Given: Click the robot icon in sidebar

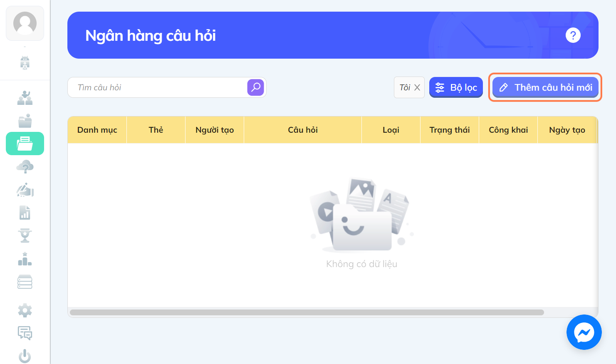Looking at the screenshot, I should click(x=25, y=63).
